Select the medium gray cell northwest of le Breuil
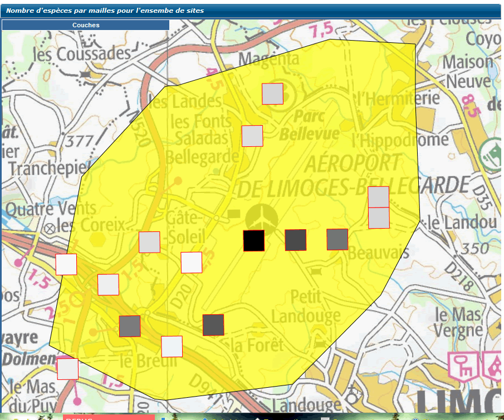Screen dimensions: 504x420 [130, 326]
